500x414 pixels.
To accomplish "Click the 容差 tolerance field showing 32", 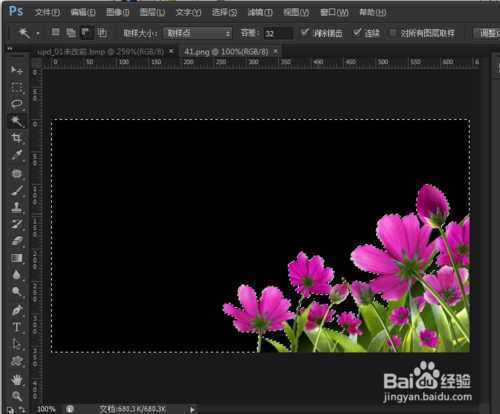I will click(278, 33).
